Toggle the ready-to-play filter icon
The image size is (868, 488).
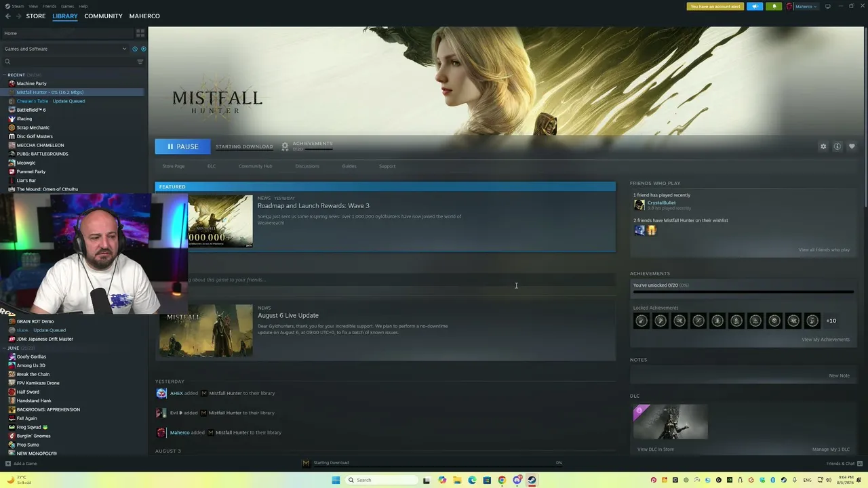coord(143,49)
